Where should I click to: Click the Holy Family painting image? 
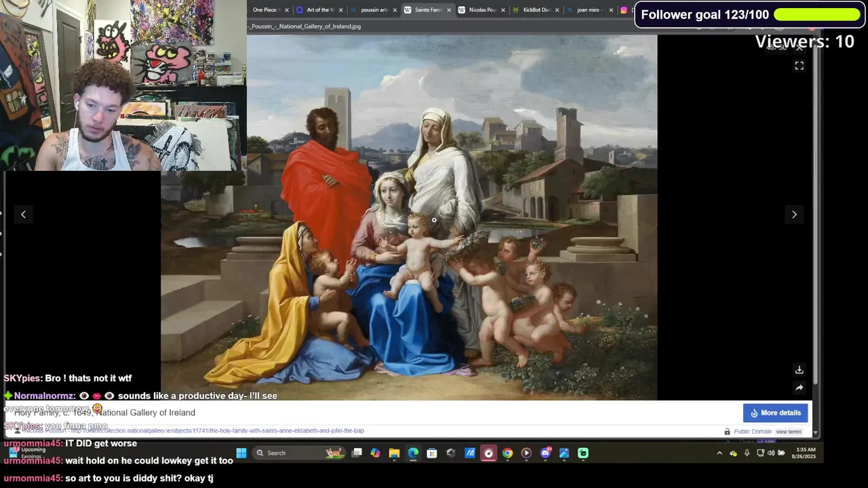pyautogui.click(x=409, y=217)
